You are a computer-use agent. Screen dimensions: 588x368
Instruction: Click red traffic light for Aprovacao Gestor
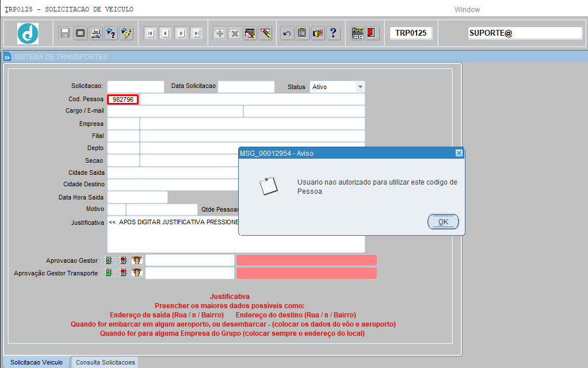[122, 260]
